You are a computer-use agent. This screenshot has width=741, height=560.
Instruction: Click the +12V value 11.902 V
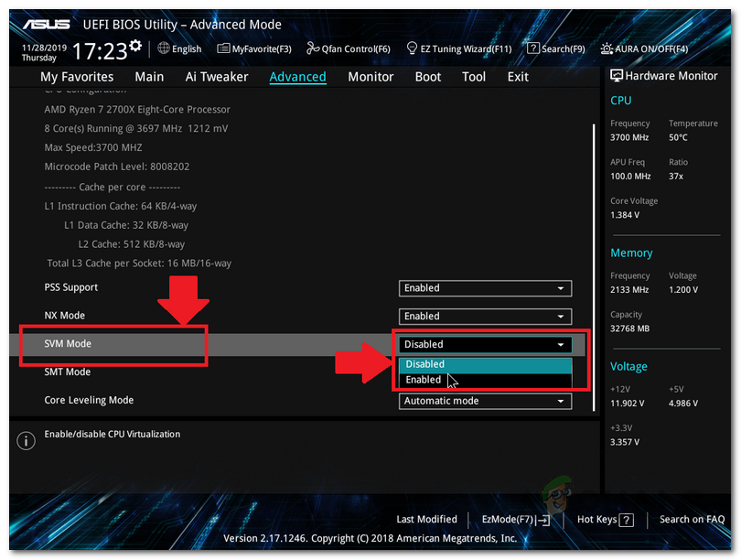[x=628, y=404]
